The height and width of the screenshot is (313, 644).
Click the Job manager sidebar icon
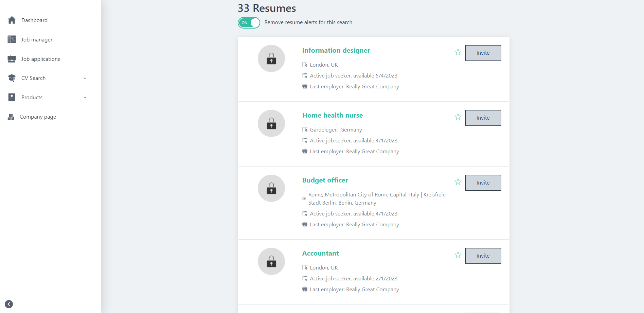coord(12,39)
